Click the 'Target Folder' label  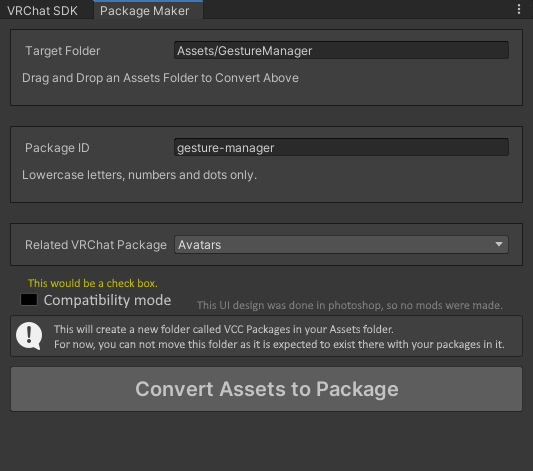[x=63, y=51]
